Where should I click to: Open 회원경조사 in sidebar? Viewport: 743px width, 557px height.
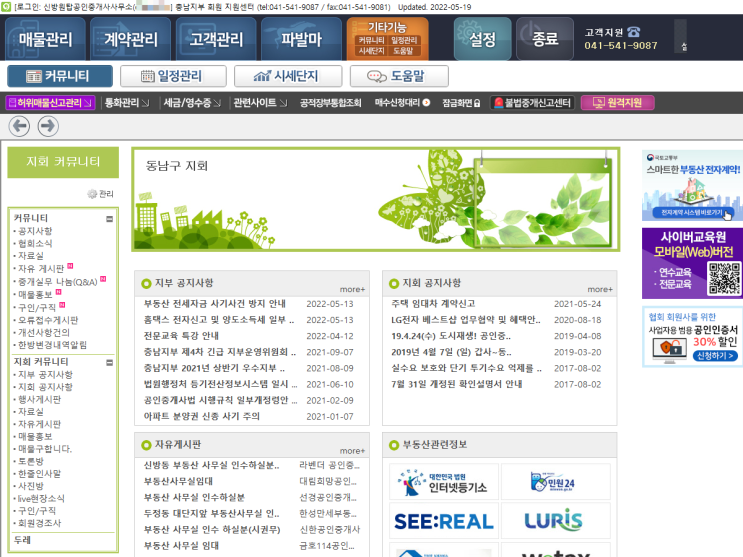point(39,523)
